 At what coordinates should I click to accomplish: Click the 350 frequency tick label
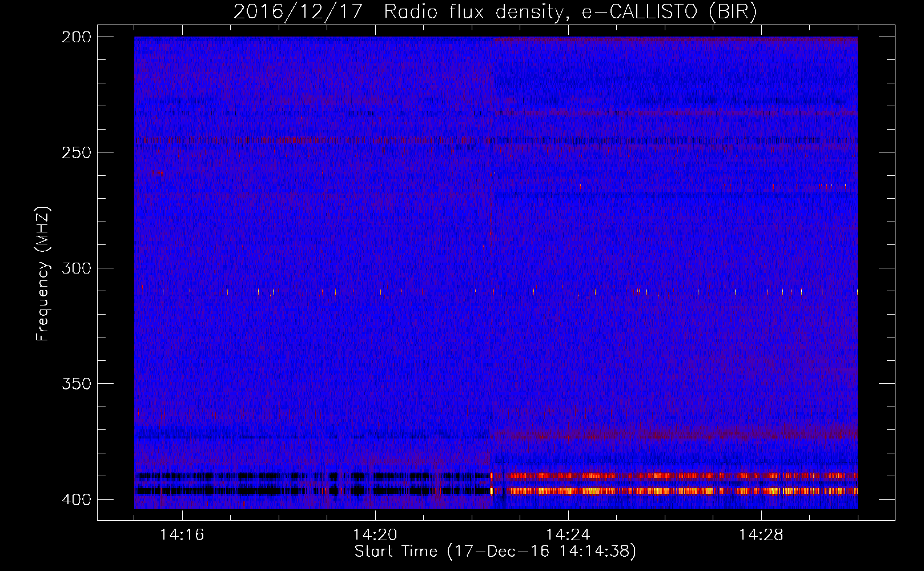coord(77,384)
